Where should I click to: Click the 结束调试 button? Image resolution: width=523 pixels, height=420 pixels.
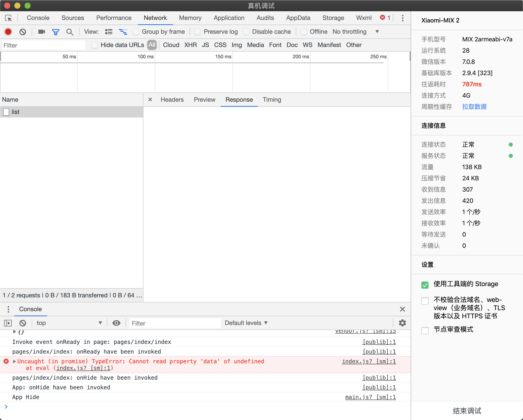(467, 411)
